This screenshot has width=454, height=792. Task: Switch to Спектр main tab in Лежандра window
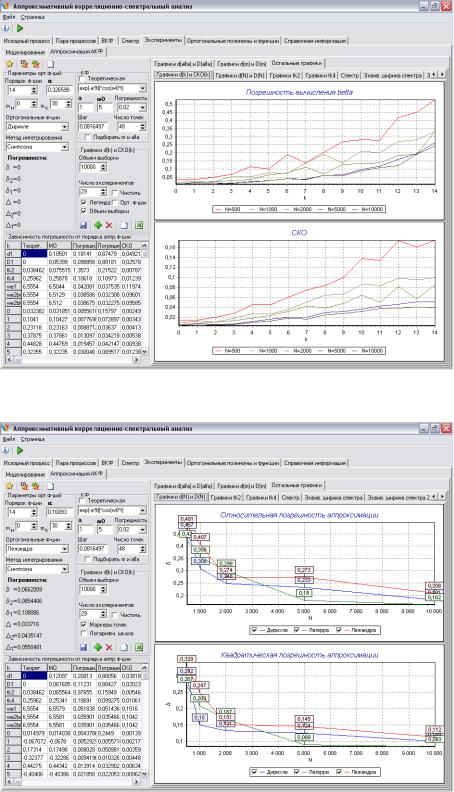130,463
